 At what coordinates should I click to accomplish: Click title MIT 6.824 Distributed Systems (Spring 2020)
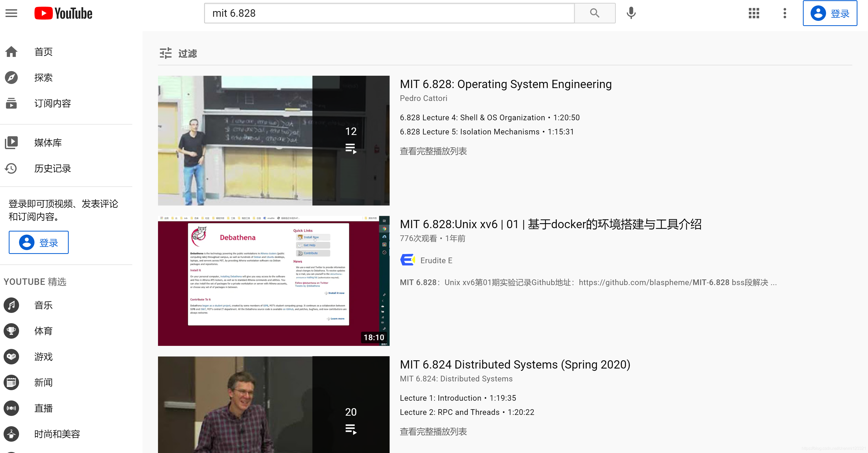pyautogui.click(x=515, y=365)
